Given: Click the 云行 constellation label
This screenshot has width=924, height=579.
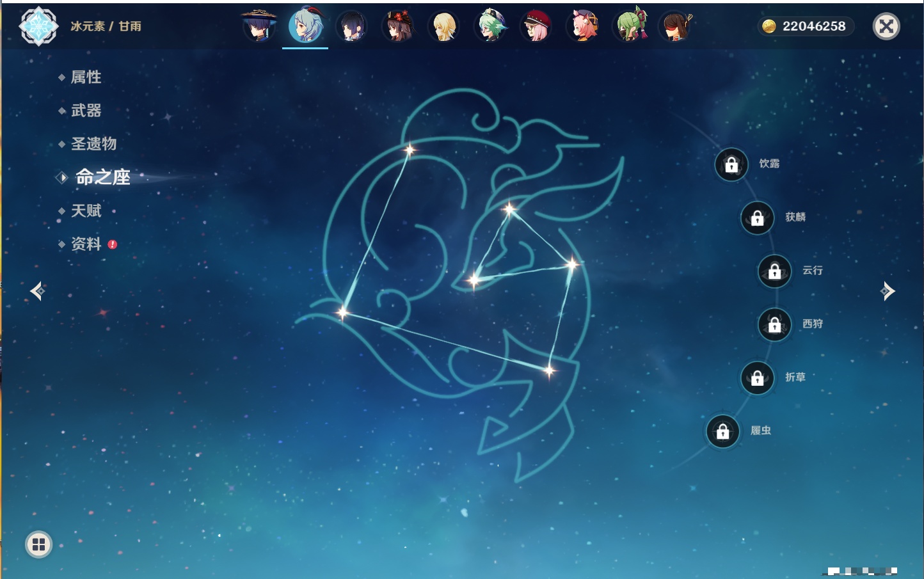Looking at the screenshot, I should [x=813, y=271].
